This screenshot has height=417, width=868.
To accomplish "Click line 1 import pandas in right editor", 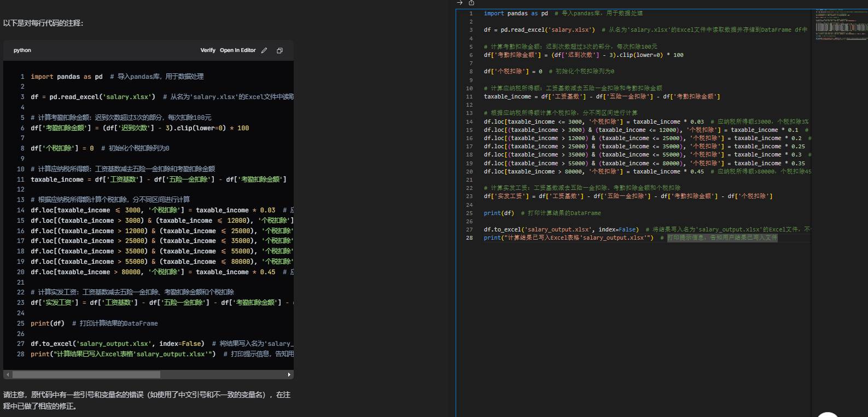I will [x=563, y=13].
